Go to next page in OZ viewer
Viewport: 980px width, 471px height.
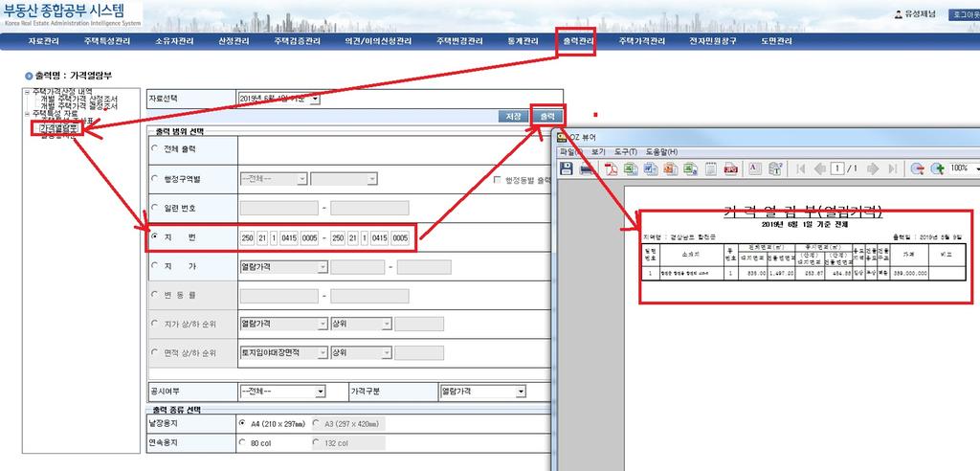coord(872,168)
